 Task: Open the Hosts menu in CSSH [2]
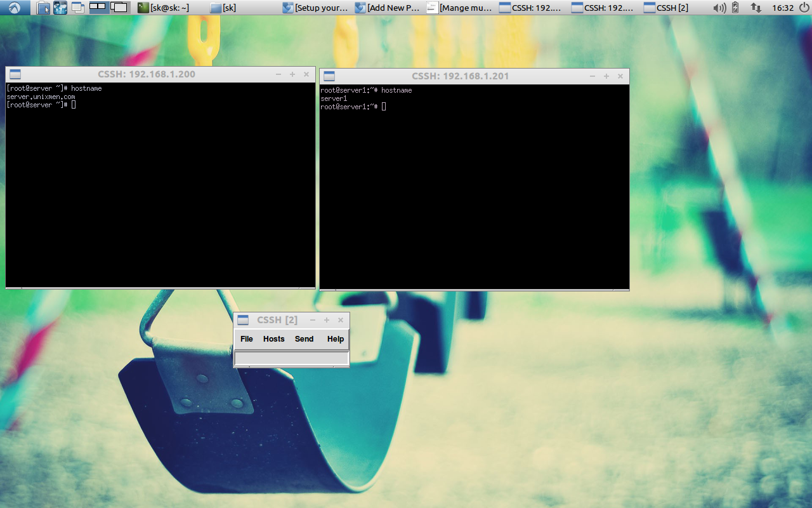click(x=274, y=339)
